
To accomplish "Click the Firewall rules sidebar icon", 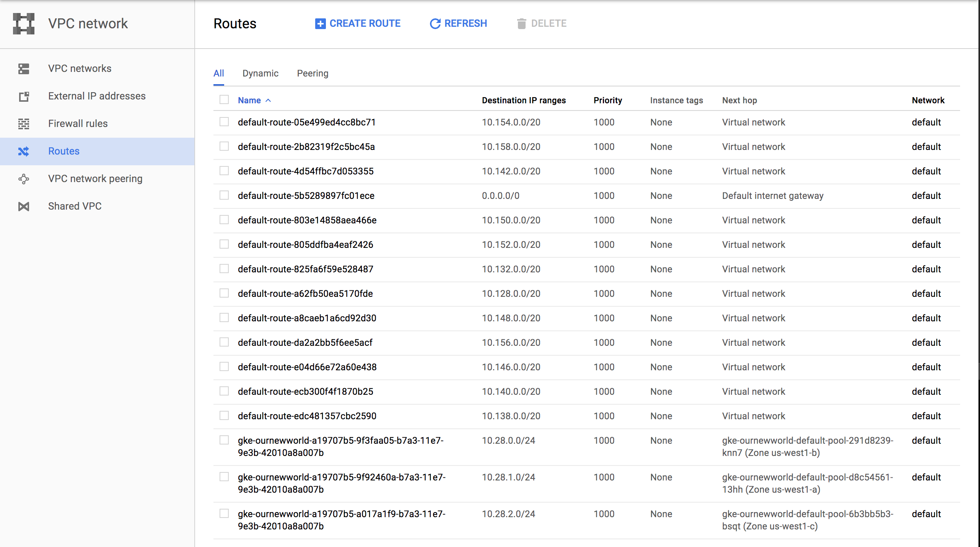I will point(24,124).
